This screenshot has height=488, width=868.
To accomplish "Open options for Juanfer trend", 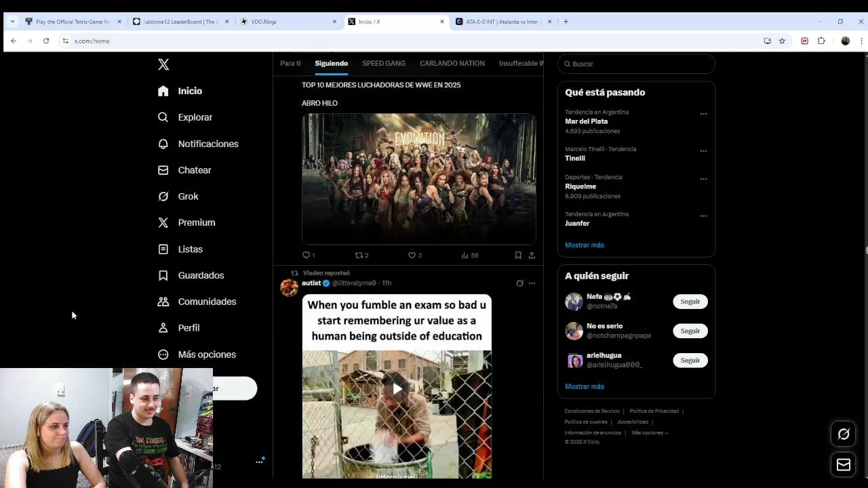I will pyautogui.click(x=703, y=216).
